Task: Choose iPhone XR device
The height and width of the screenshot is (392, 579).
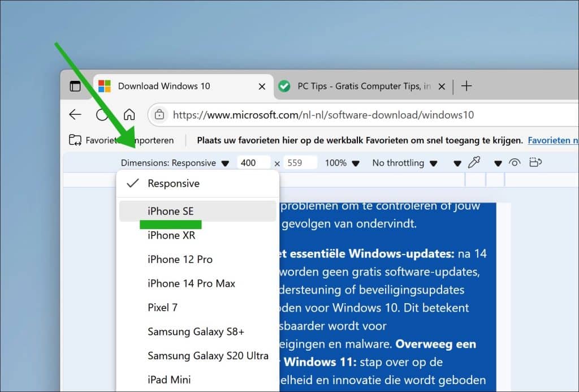Action: coord(197,235)
